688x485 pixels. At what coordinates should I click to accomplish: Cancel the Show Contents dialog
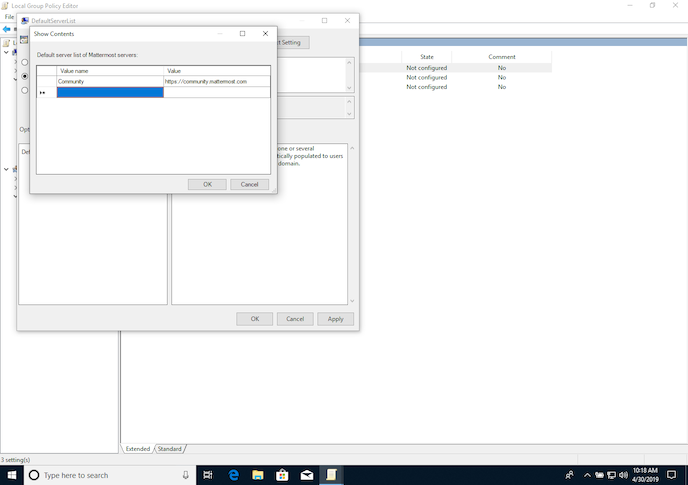click(249, 184)
